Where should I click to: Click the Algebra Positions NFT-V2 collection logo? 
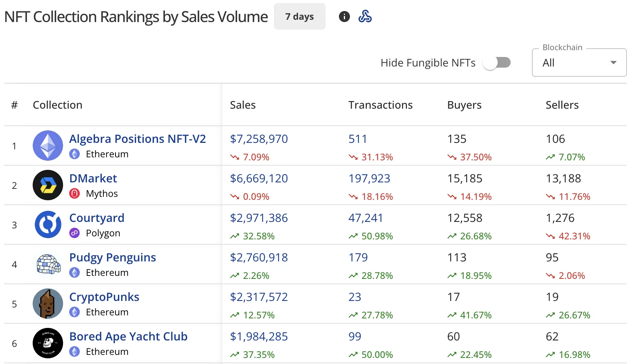pos(47,146)
